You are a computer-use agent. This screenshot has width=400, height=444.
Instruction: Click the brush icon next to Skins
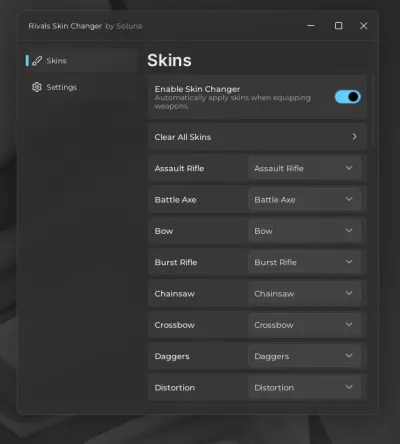pos(37,61)
